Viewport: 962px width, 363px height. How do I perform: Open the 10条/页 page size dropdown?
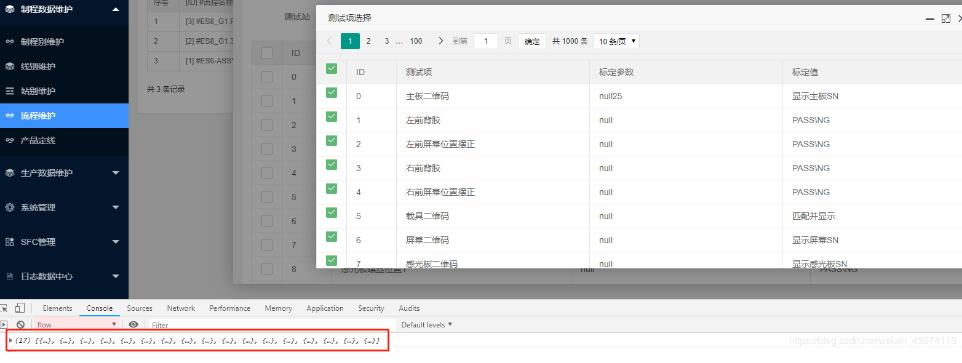coord(617,41)
